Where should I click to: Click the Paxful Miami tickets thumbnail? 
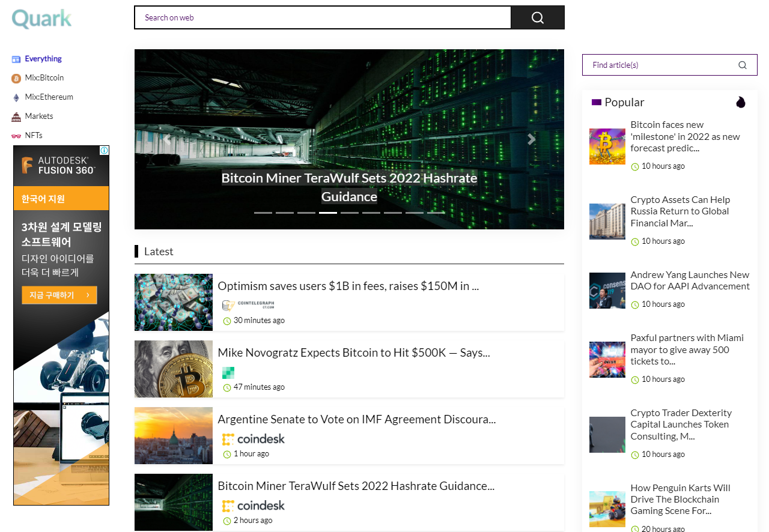[607, 360]
